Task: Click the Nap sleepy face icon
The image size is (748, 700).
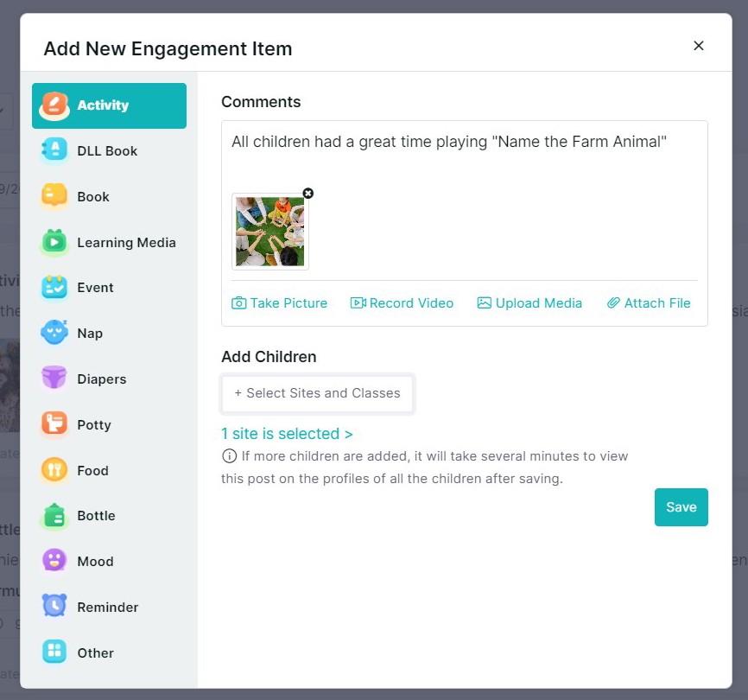Action: pyautogui.click(x=54, y=333)
